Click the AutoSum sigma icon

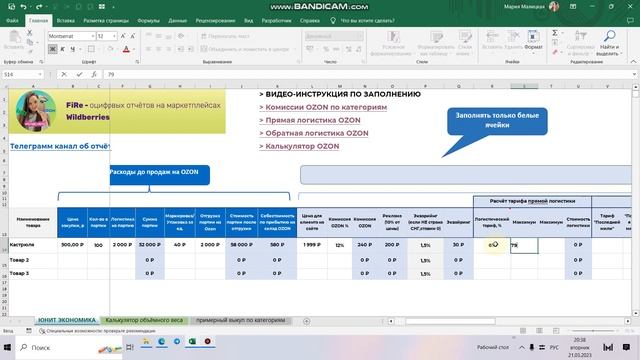tap(555, 33)
